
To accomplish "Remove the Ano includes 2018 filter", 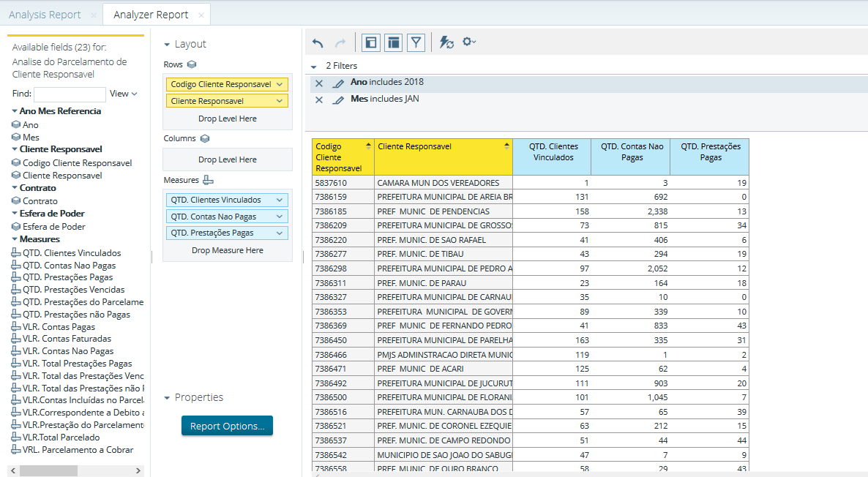I will point(319,83).
